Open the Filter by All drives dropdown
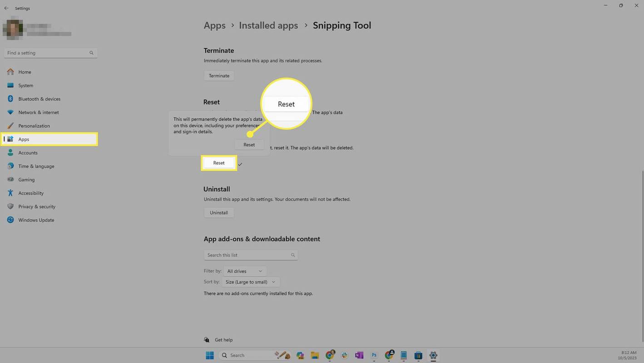 [x=245, y=271]
